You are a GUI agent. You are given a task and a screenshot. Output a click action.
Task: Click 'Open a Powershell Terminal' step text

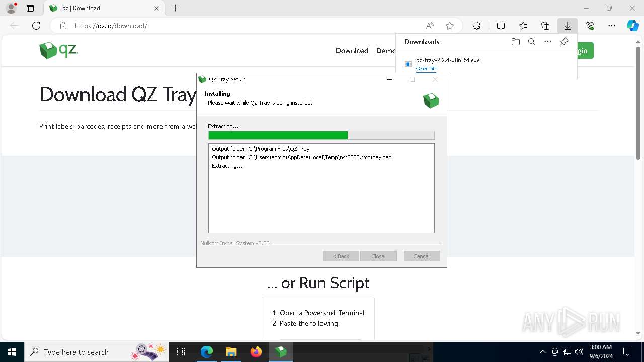[x=322, y=313]
